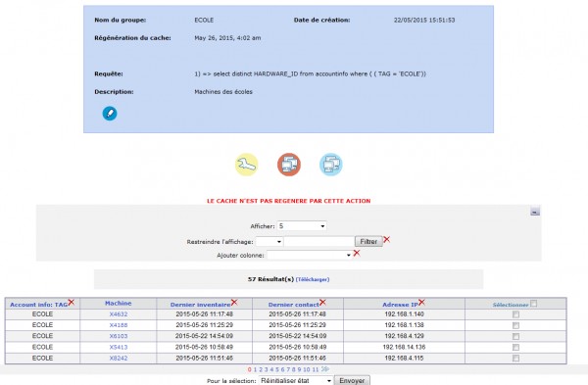Open the yellow wrench configuration icon
Screen dimensions: 588x385
coord(246,165)
